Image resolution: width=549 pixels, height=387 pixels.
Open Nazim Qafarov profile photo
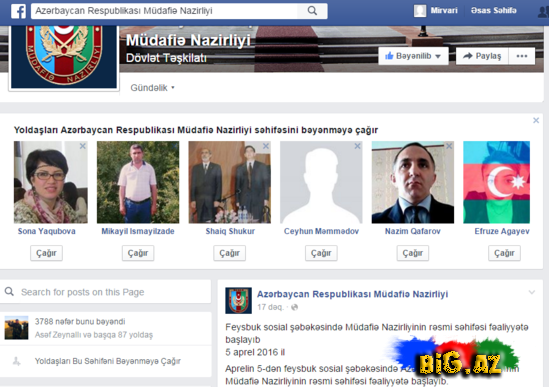tap(413, 182)
